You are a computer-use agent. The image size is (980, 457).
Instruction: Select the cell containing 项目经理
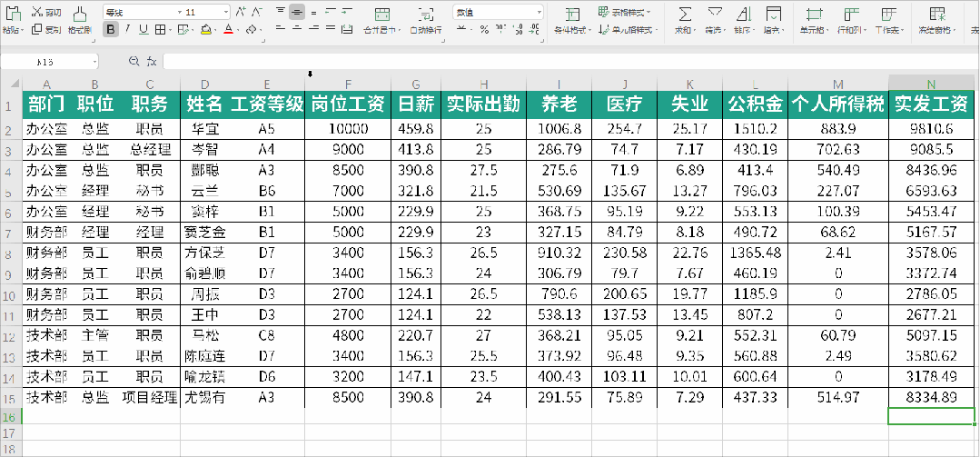(150, 398)
